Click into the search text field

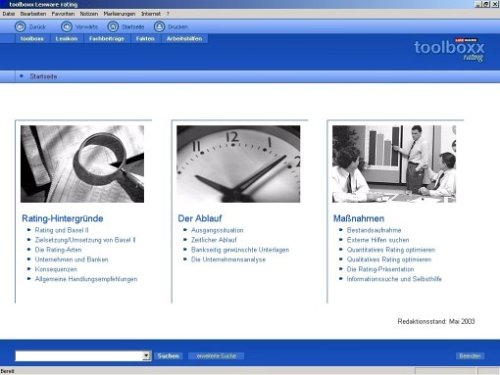pos(79,356)
